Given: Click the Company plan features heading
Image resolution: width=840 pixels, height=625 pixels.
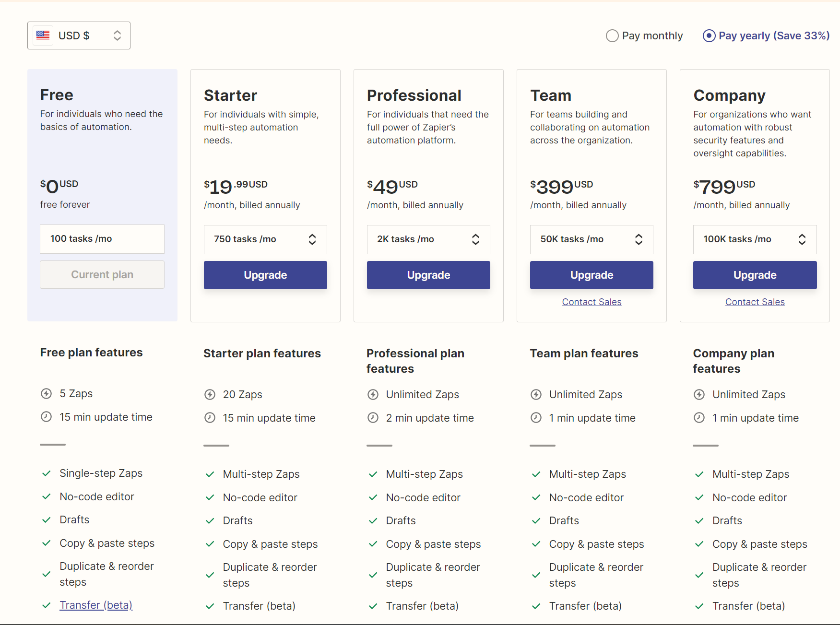Looking at the screenshot, I should [x=734, y=361].
